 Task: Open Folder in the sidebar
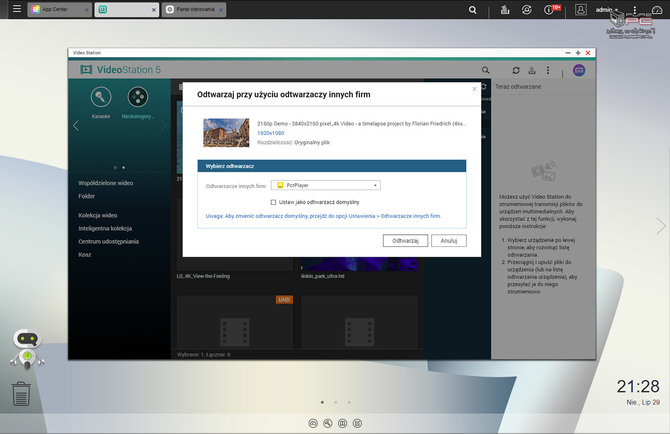click(86, 196)
